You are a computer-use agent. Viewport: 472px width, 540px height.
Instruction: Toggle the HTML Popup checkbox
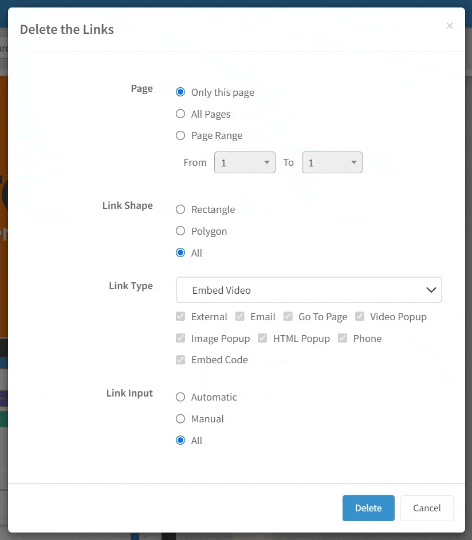tap(262, 338)
